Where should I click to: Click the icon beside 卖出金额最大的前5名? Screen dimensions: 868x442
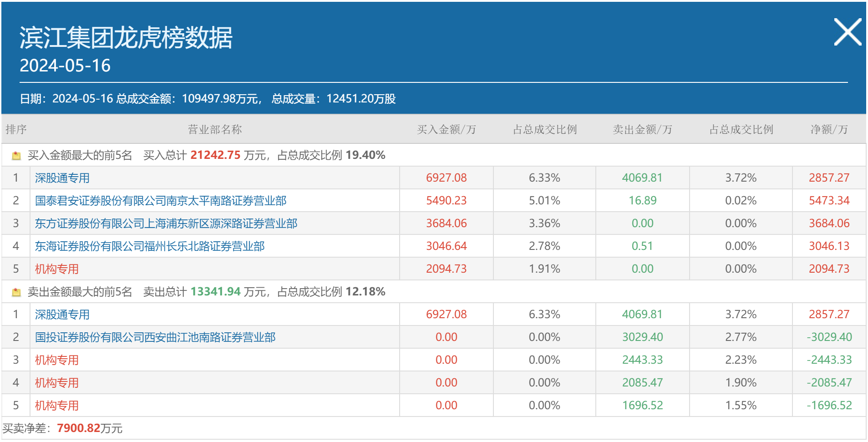coord(16,292)
